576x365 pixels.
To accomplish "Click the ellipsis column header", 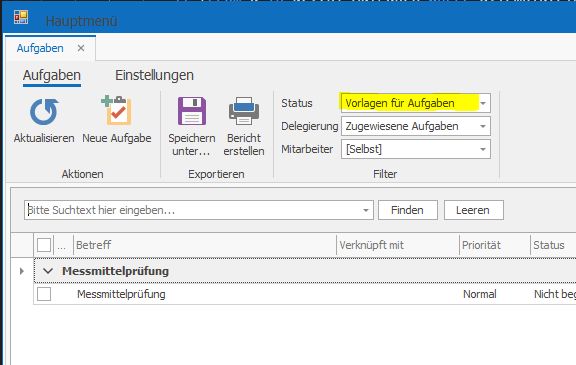I will (62, 245).
